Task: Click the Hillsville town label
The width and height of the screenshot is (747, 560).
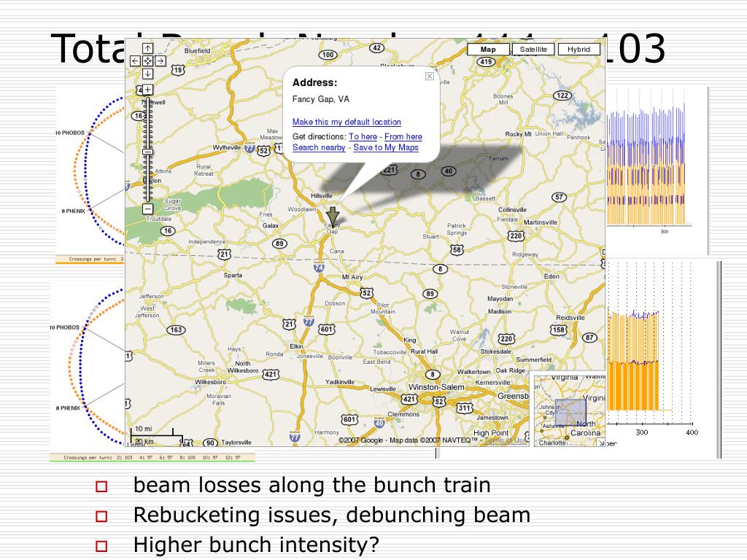Action: (322, 195)
